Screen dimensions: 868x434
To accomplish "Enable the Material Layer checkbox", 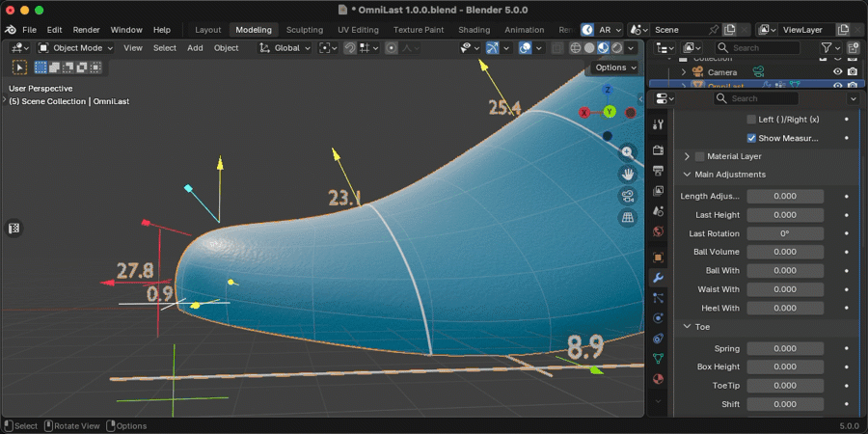I will (x=700, y=156).
